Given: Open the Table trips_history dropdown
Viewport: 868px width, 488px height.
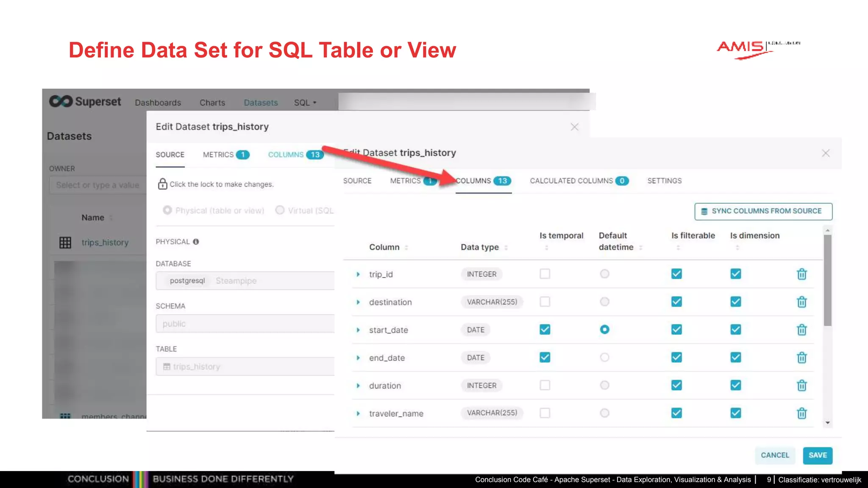Looking at the screenshot, I should 245,366.
